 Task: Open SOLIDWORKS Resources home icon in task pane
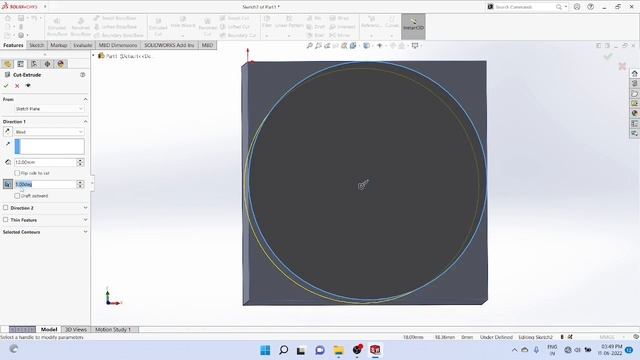(x=634, y=73)
